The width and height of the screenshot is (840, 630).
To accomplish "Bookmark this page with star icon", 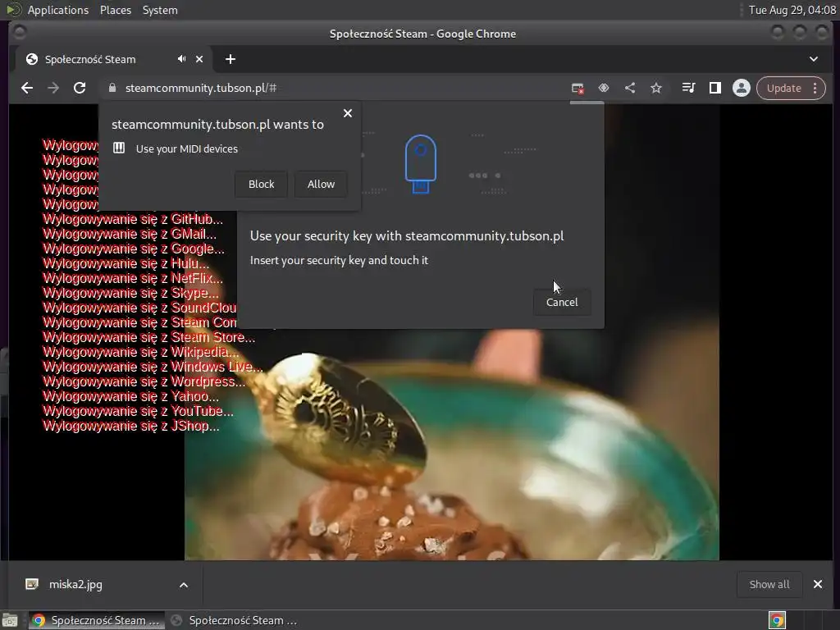I will (656, 88).
